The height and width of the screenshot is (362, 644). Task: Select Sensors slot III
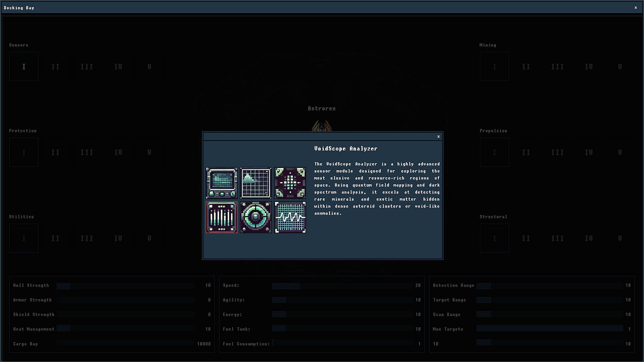[87, 66]
